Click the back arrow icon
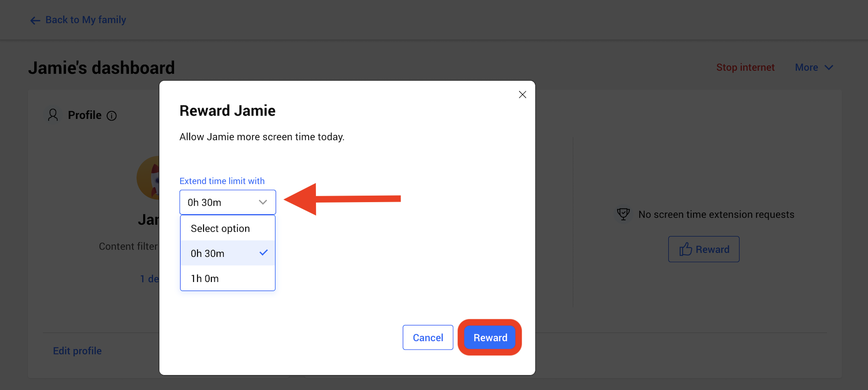Image resolution: width=868 pixels, height=390 pixels. [35, 20]
